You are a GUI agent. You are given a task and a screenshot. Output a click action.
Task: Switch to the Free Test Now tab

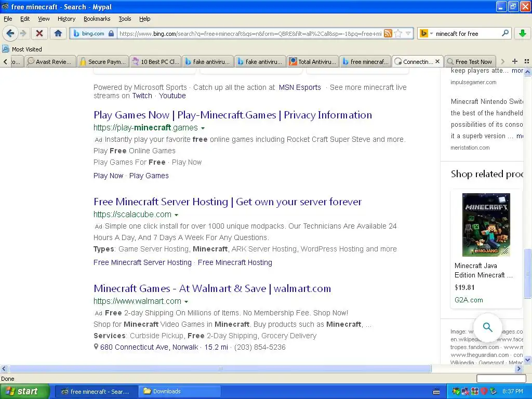coord(470,61)
